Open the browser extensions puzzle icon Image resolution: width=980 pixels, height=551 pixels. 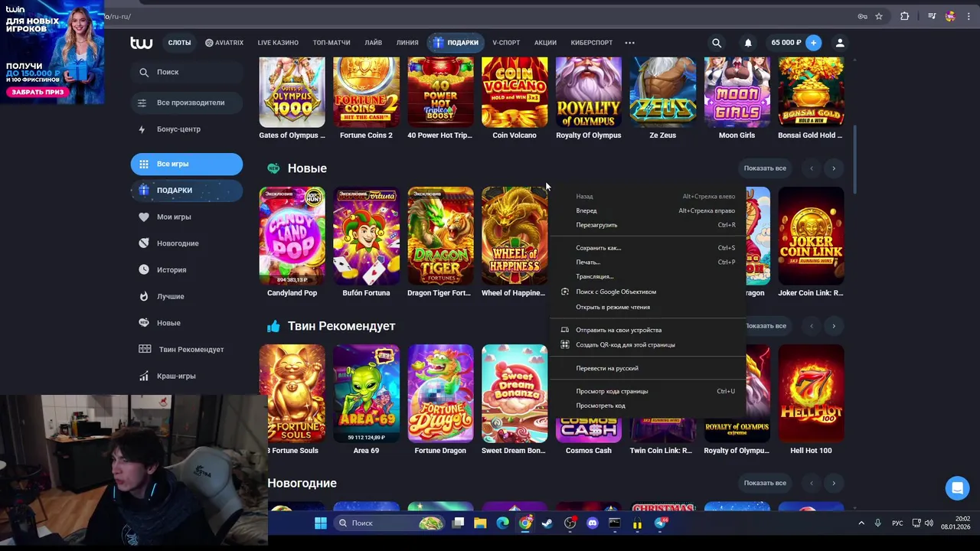pos(904,16)
